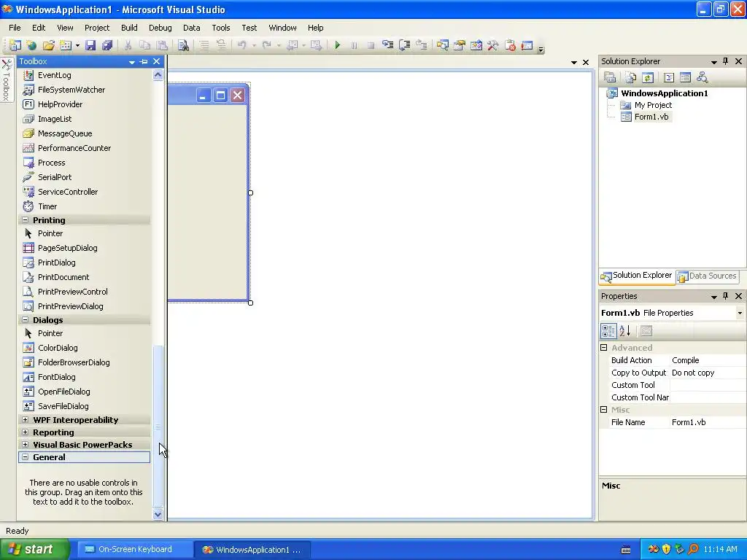
Task: Click the View Code icon in Solution Explorer
Action: click(669, 77)
